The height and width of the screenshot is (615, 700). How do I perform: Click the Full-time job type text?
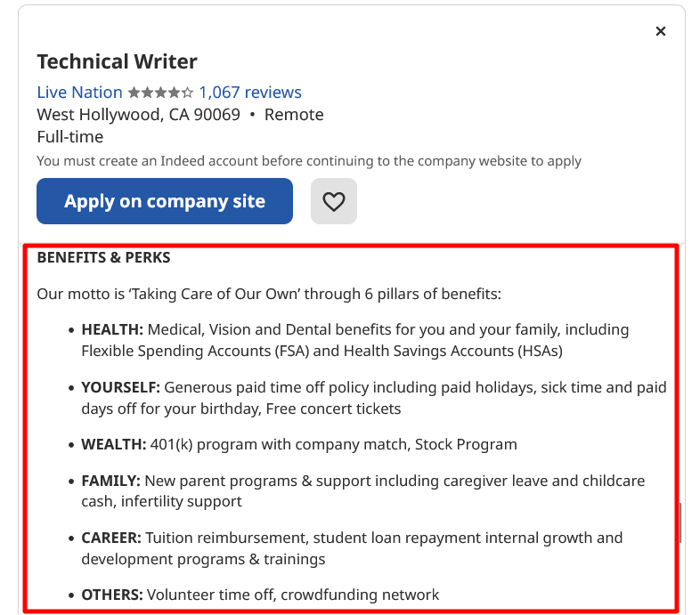point(69,137)
